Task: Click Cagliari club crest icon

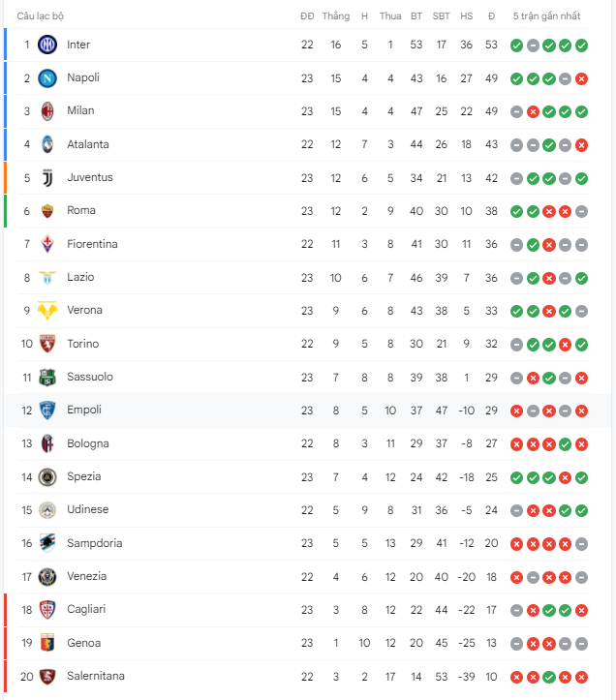Action: click(x=47, y=610)
